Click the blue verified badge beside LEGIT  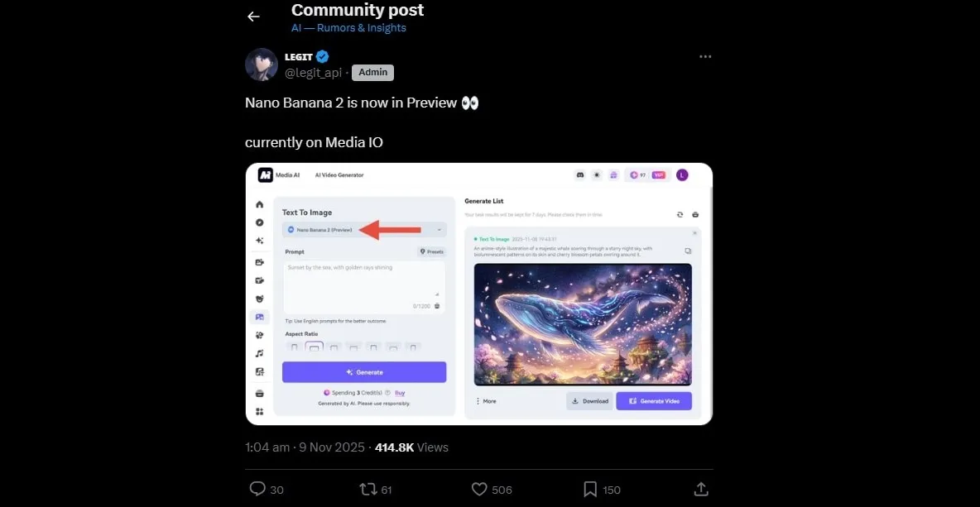(x=323, y=56)
